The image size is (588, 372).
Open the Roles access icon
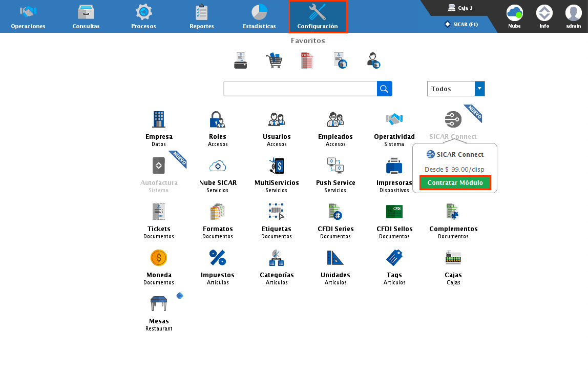tap(218, 120)
